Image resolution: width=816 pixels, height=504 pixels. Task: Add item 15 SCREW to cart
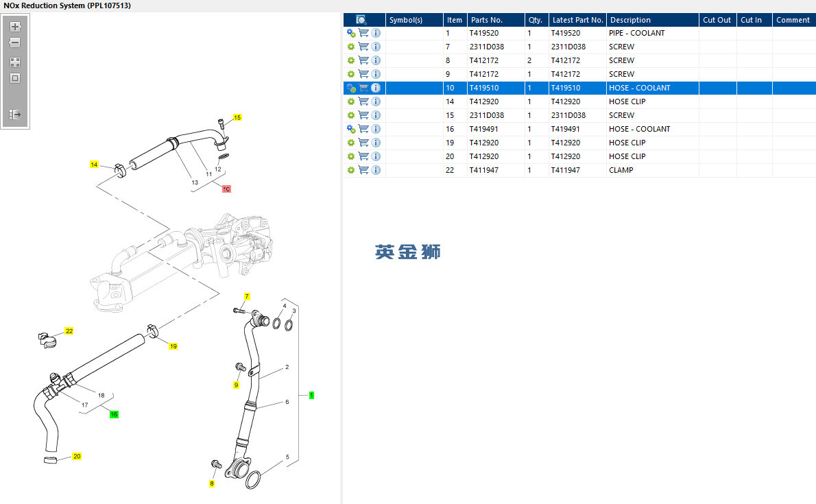(x=363, y=115)
